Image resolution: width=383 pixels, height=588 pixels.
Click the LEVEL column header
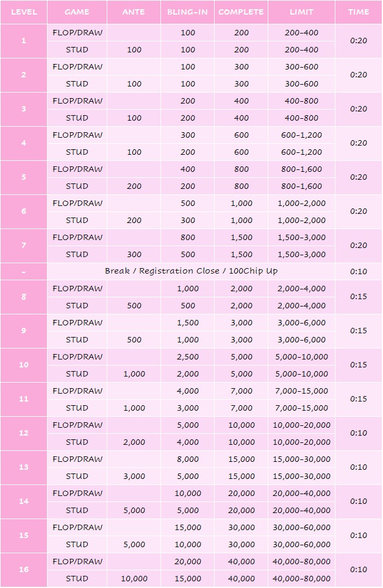[24, 12]
